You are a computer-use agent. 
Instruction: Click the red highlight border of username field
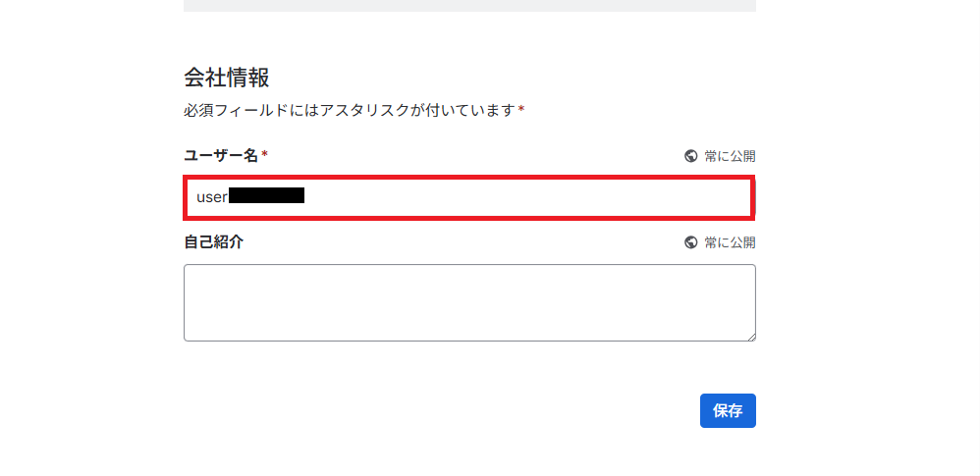click(x=469, y=178)
